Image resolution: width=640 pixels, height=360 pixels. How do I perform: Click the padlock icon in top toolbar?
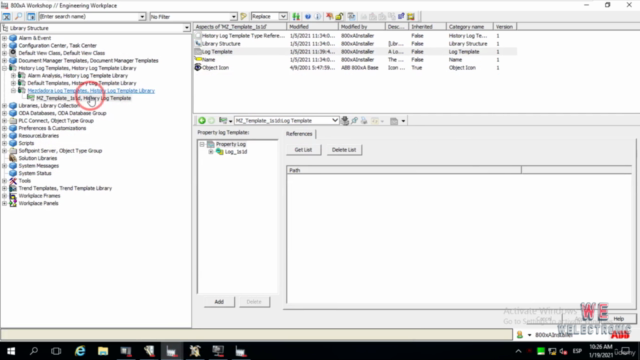[339, 17]
